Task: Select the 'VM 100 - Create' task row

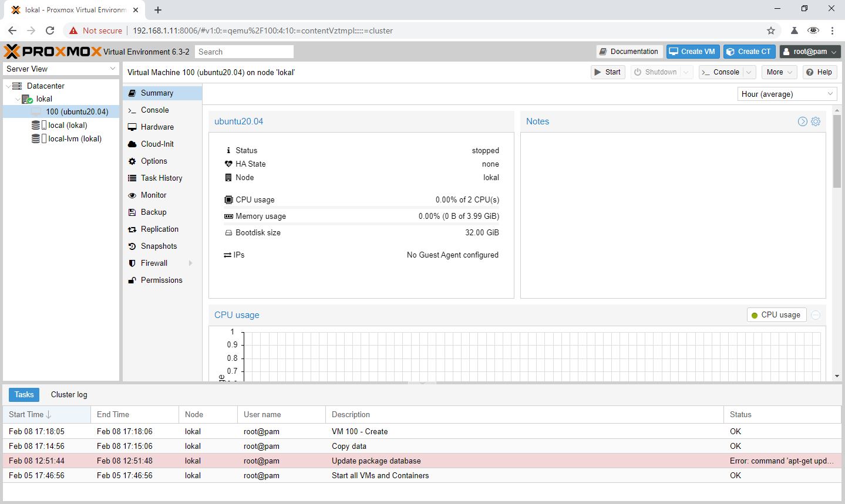Action: click(422, 431)
